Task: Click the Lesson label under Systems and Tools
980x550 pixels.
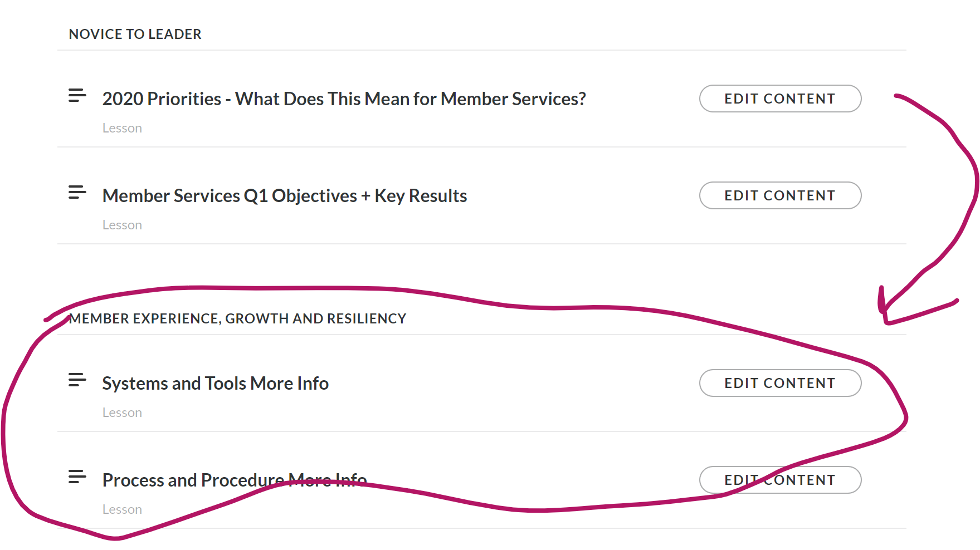Action: 122,413
